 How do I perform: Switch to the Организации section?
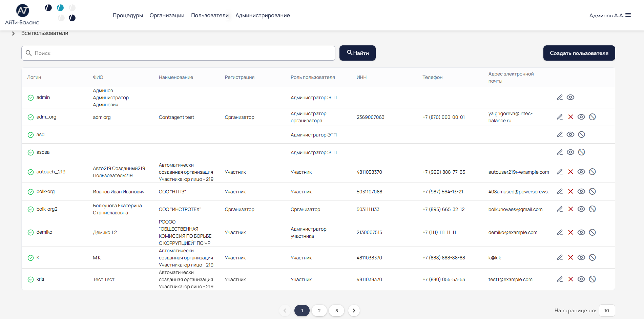pos(167,15)
